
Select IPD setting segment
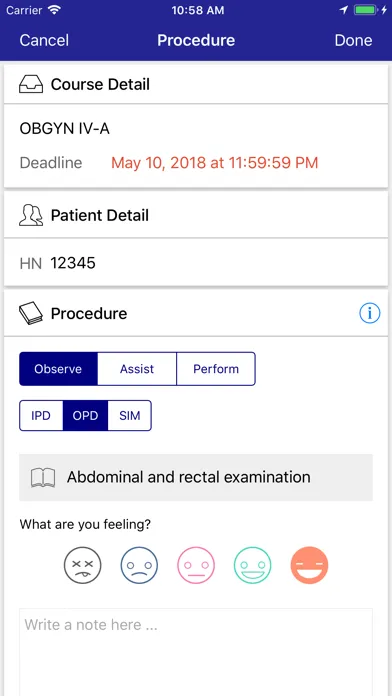tap(41, 415)
